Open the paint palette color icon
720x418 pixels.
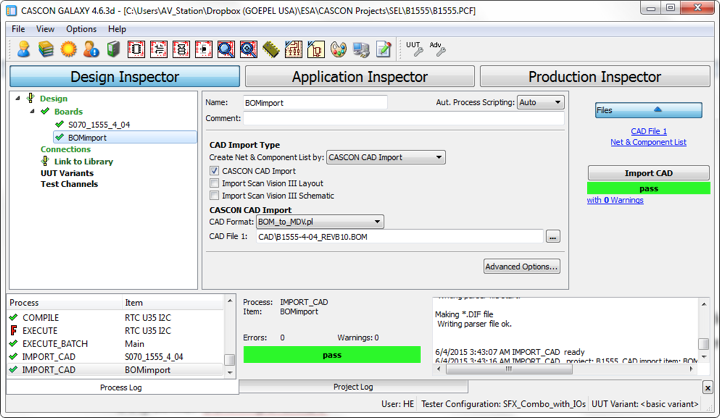[x=338, y=49]
